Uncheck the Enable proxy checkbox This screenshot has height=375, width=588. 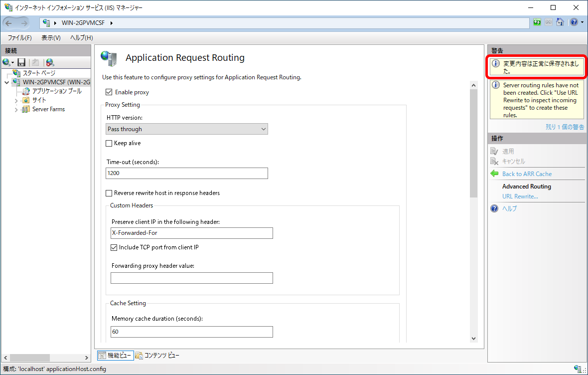109,92
